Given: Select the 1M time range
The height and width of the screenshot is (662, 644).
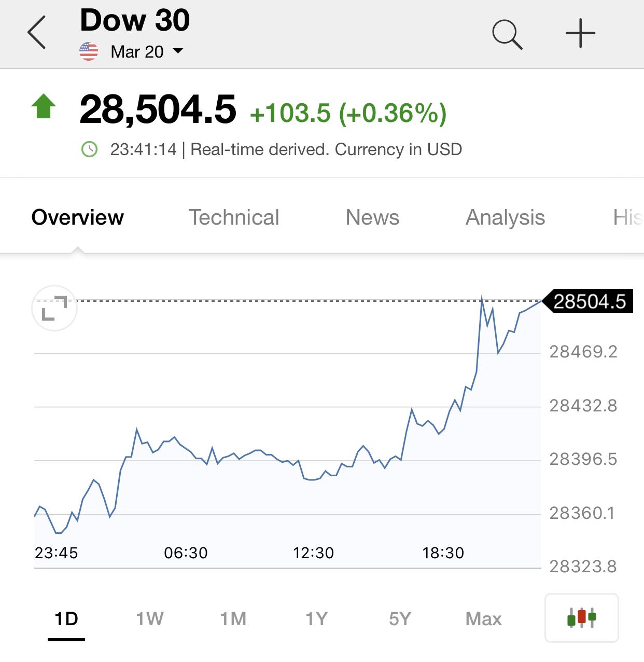Looking at the screenshot, I should point(233,618).
